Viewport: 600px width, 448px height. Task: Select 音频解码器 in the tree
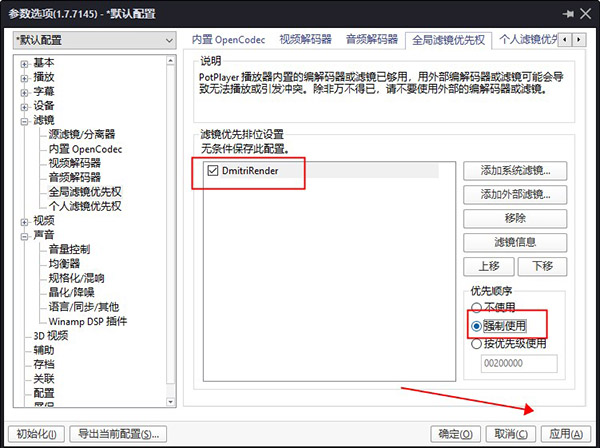point(75,177)
